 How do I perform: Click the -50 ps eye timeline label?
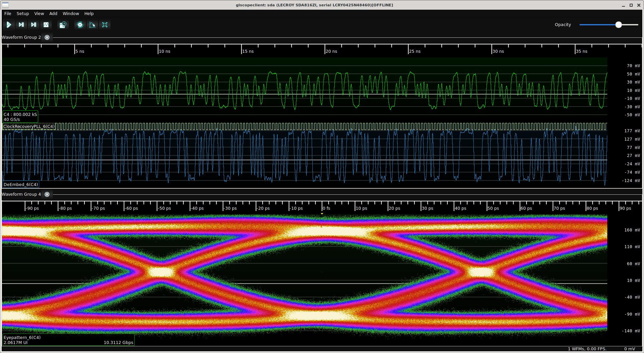164,208
